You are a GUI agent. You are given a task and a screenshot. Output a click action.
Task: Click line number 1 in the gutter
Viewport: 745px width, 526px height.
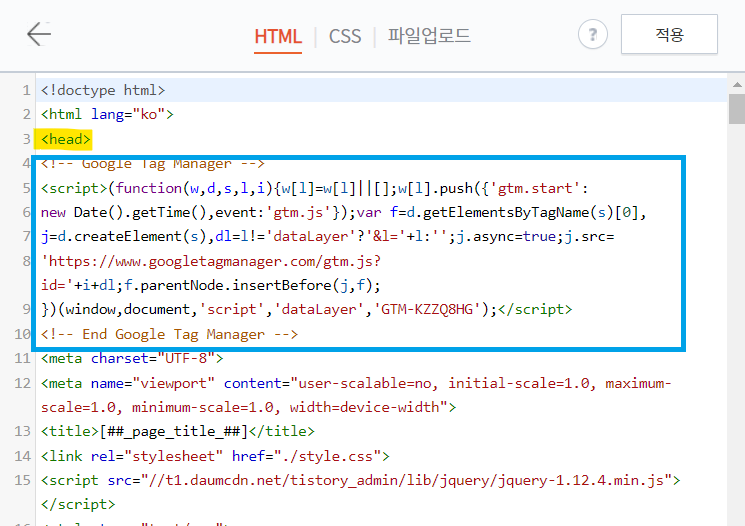26,90
